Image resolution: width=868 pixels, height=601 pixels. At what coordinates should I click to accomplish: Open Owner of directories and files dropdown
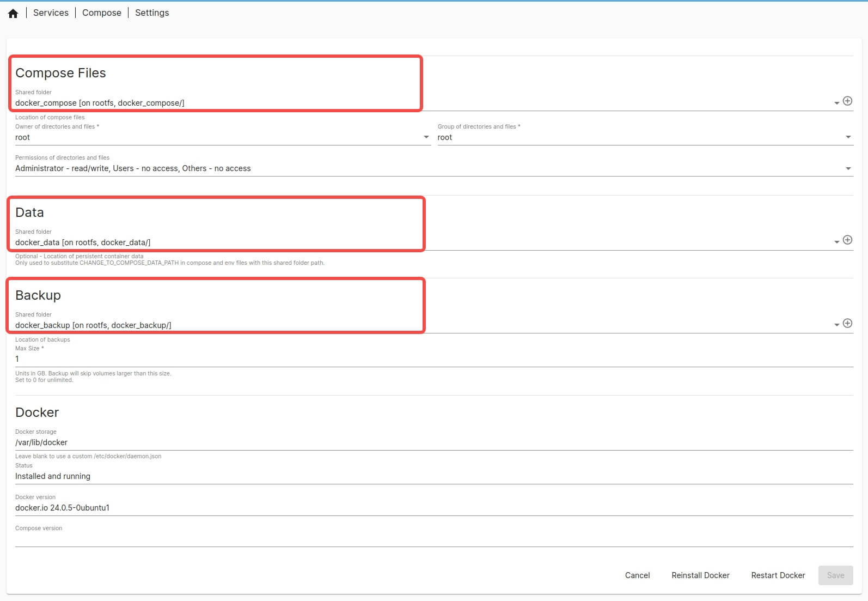click(426, 137)
